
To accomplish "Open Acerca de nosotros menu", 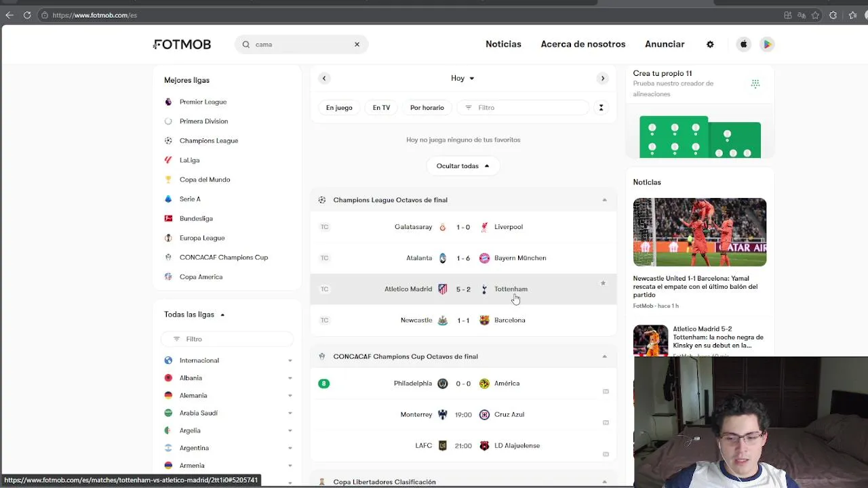I will pyautogui.click(x=583, y=44).
